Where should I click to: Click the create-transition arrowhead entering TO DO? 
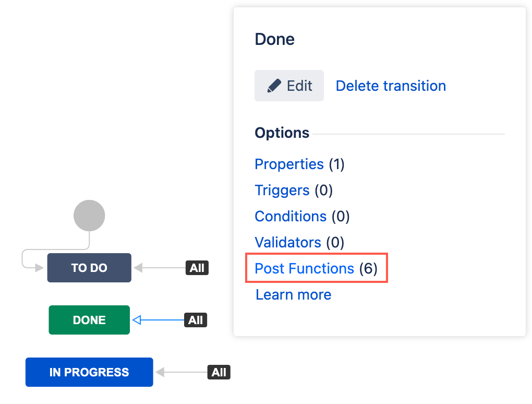39,268
